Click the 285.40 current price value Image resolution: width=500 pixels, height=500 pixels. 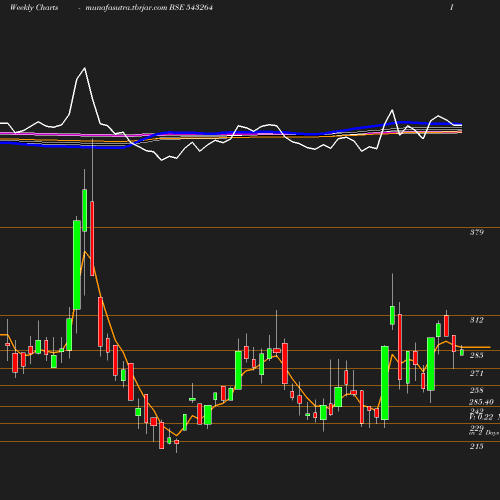481,402
